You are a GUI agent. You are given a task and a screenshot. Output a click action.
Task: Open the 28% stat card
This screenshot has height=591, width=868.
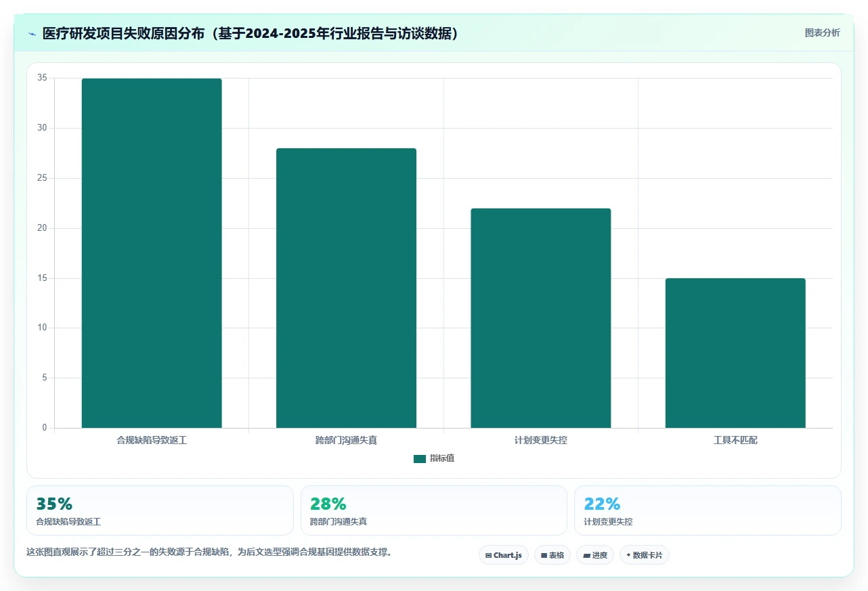click(x=434, y=510)
